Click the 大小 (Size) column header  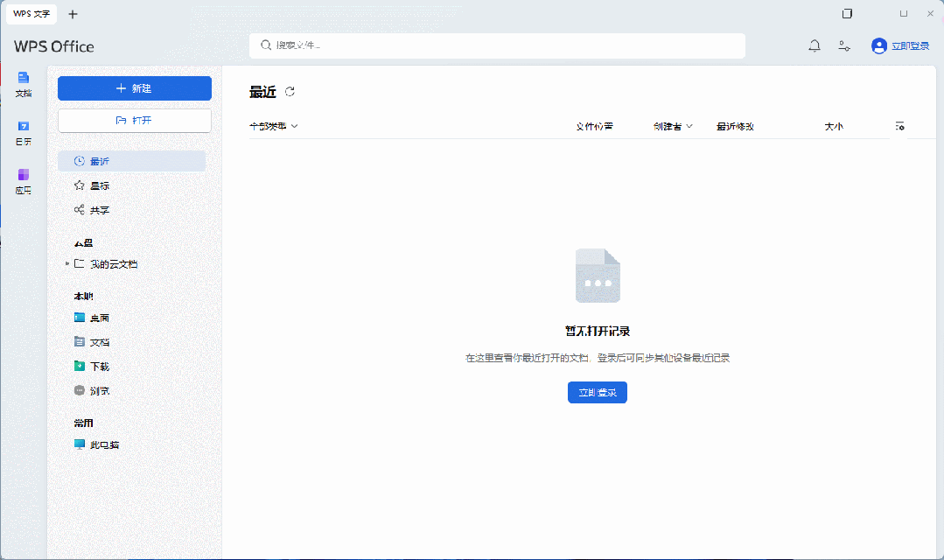click(x=834, y=126)
